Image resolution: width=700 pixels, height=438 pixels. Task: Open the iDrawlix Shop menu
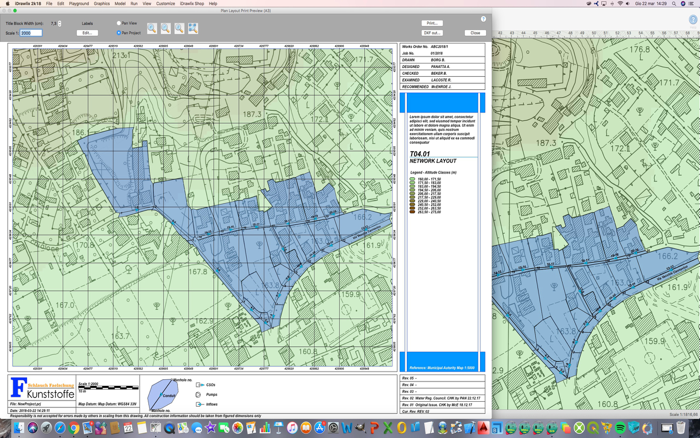(x=192, y=4)
